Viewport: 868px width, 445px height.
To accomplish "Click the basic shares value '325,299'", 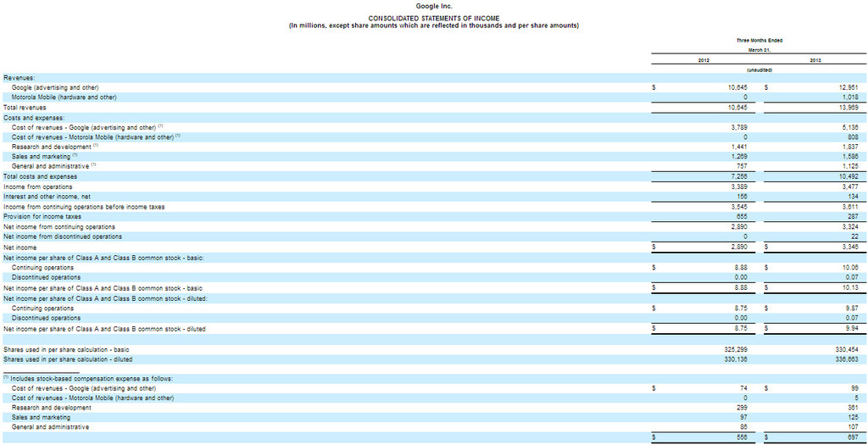I will (x=737, y=350).
